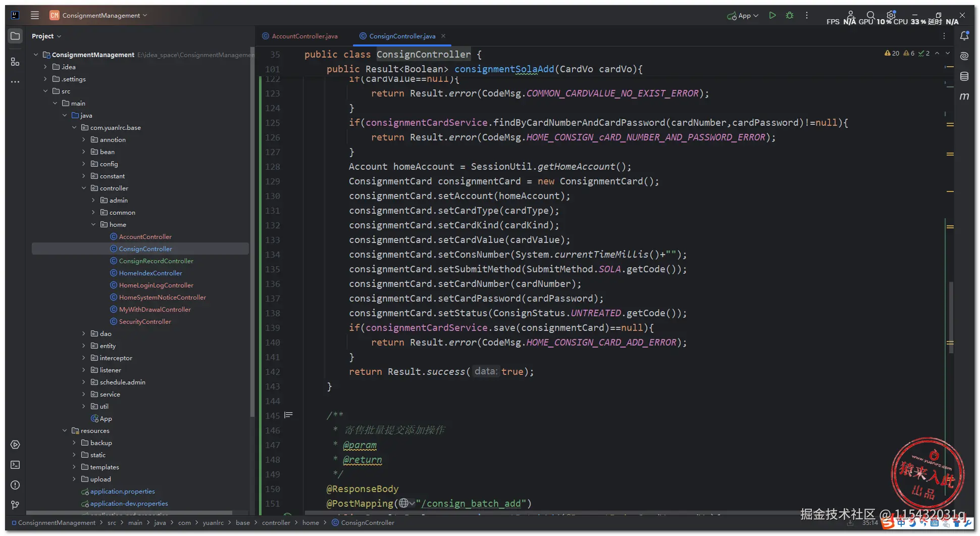Viewport: 980px width, 536px height.
Task: Click ConsignmentManagement breadcrumb in navigation bar
Action: [x=54, y=522]
